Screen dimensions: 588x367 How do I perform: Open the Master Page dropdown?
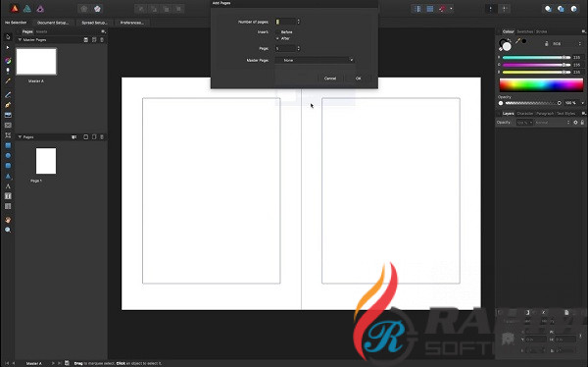(315, 60)
